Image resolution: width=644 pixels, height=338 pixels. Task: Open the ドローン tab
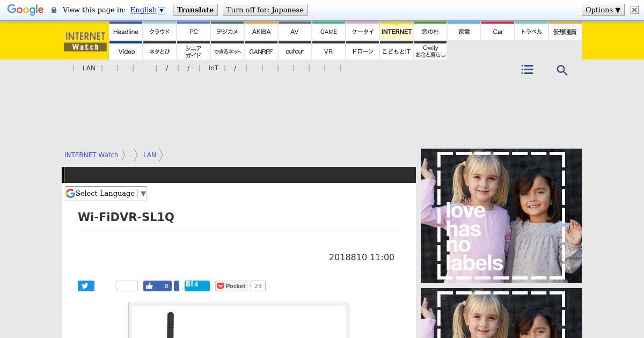tap(362, 51)
